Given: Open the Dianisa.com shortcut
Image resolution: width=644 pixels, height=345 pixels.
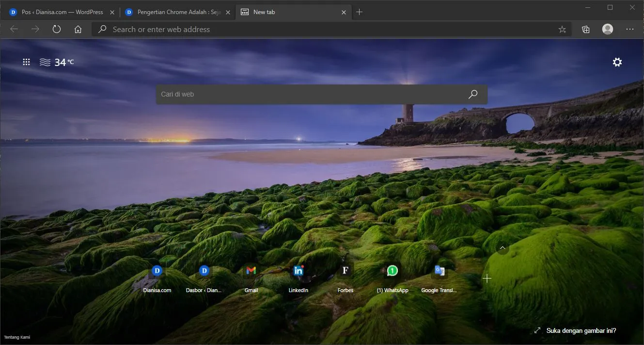Looking at the screenshot, I should click(x=157, y=277).
